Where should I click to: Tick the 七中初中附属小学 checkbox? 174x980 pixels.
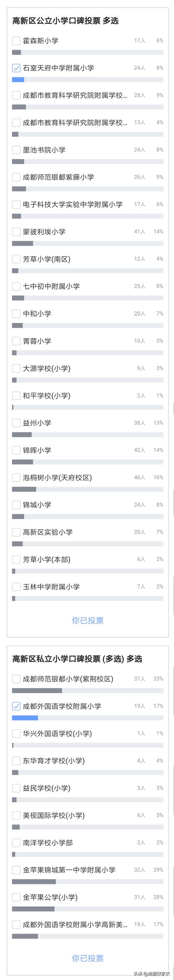pos(16,286)
